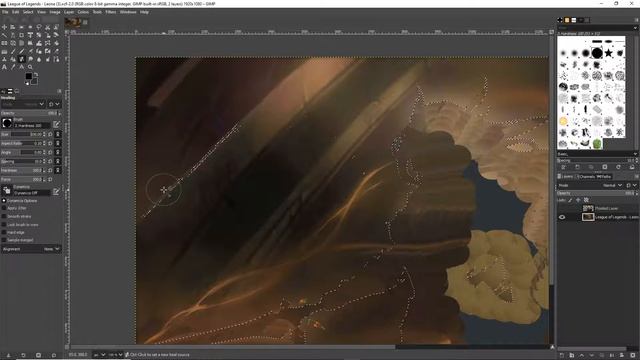Adjust the tool Opacity slider

tap(30, 113)
